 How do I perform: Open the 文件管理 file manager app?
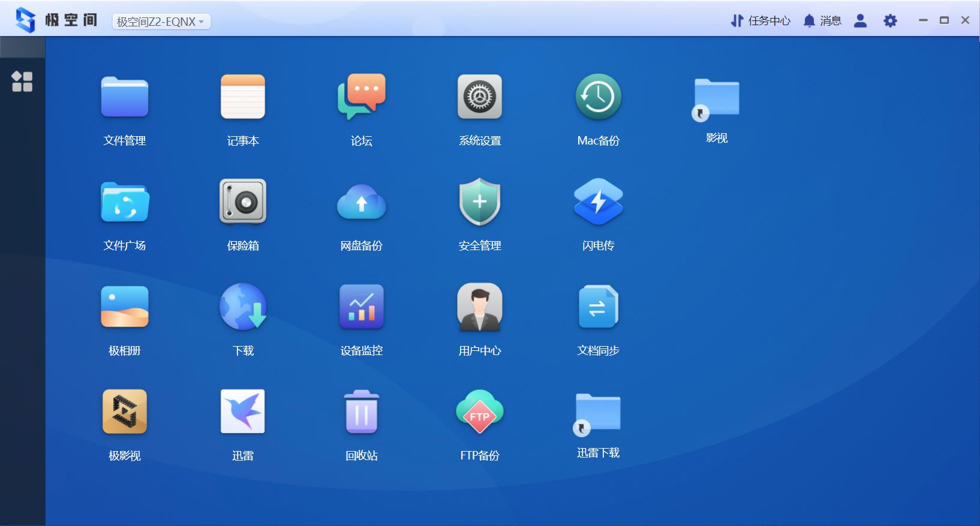point(125,97)
